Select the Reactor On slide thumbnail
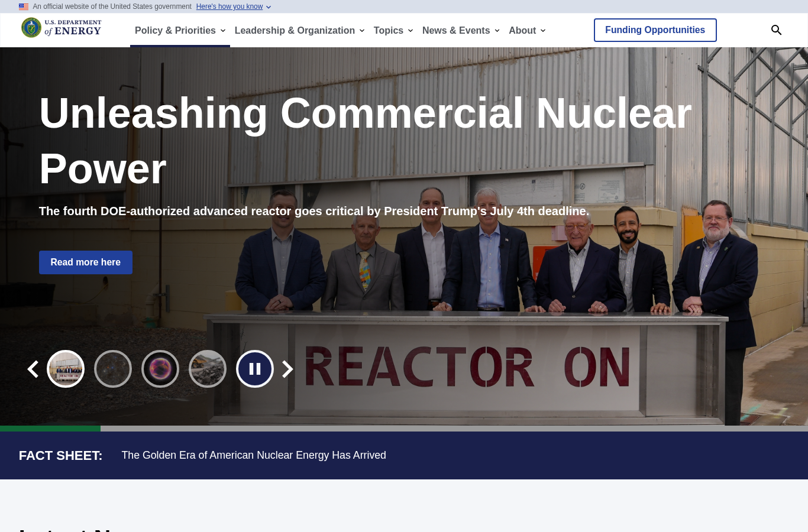 (x=66, y=369)
